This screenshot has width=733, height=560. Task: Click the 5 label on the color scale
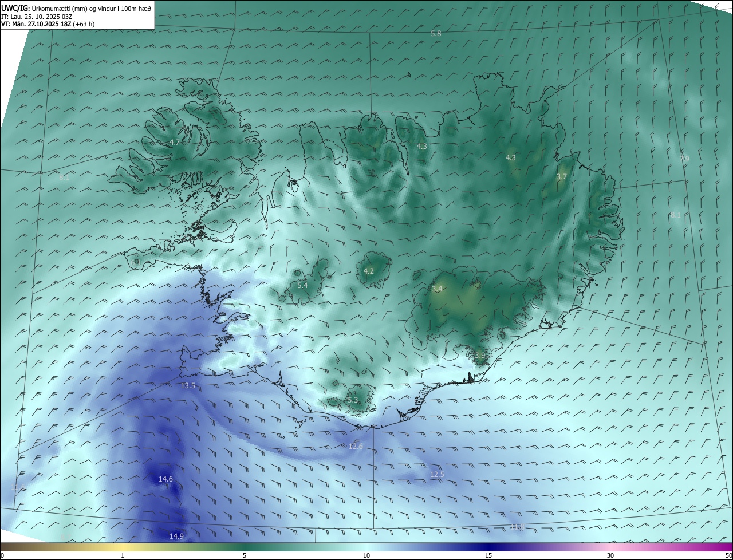245,555
